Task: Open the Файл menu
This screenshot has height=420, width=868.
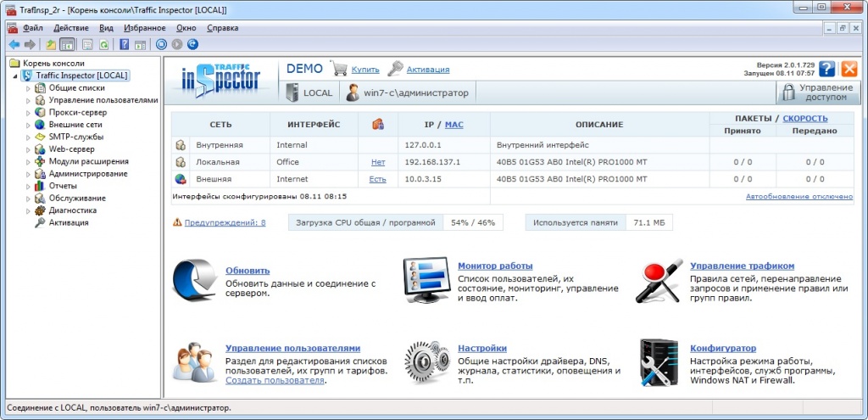Action: pos(33,28)
